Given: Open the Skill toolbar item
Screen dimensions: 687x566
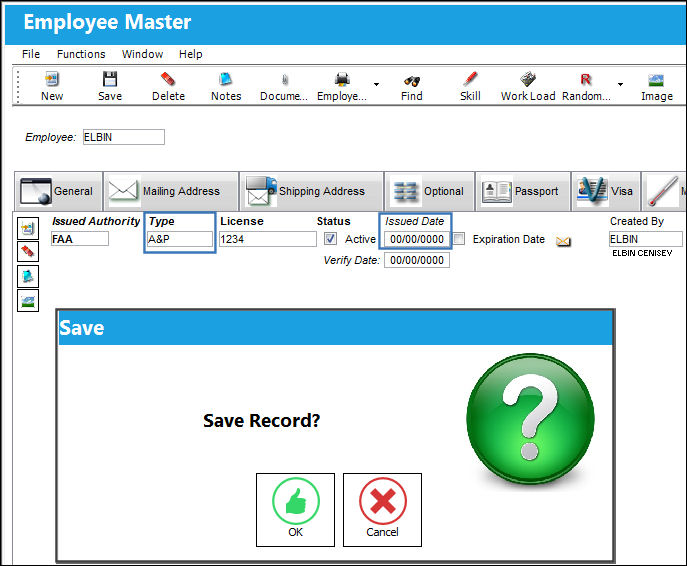Looking at the screenshot, I should click(470, 86).
